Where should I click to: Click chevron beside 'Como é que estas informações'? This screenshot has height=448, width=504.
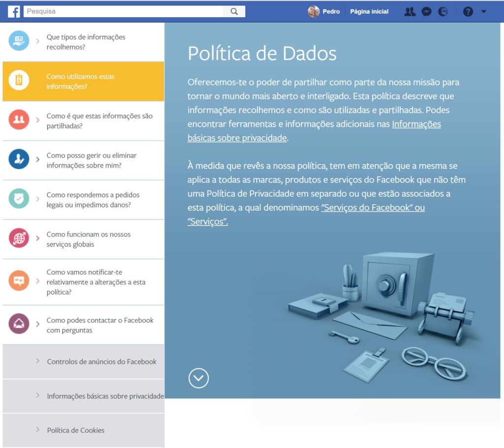click(x=37, y=120)
